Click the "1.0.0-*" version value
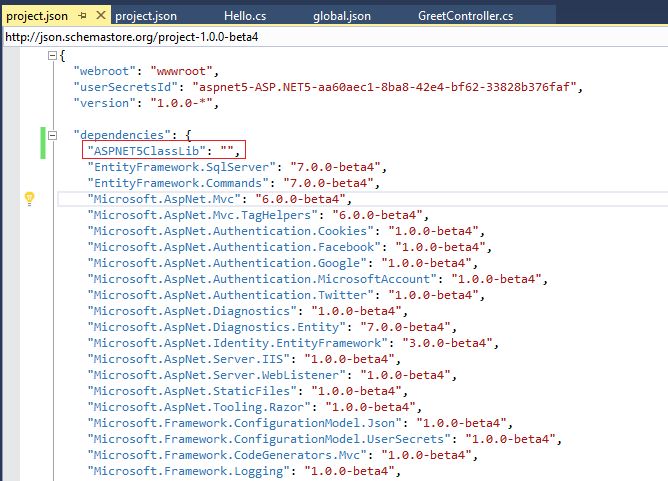The height and width of the screenshot is (481, 668). click(x=181, y=103)
